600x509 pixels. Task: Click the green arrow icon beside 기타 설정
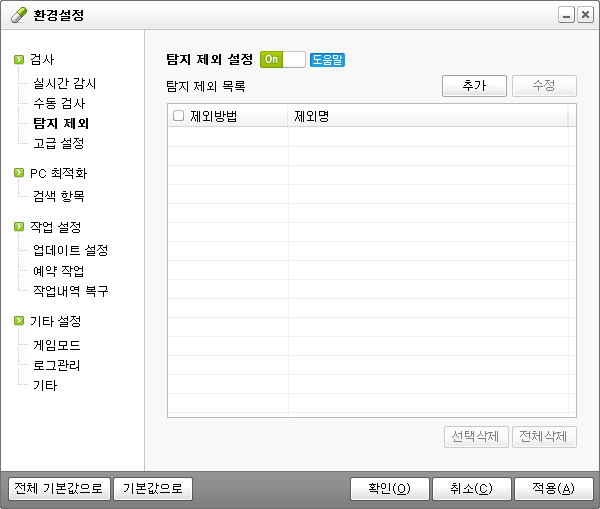[x=19, y=321]
